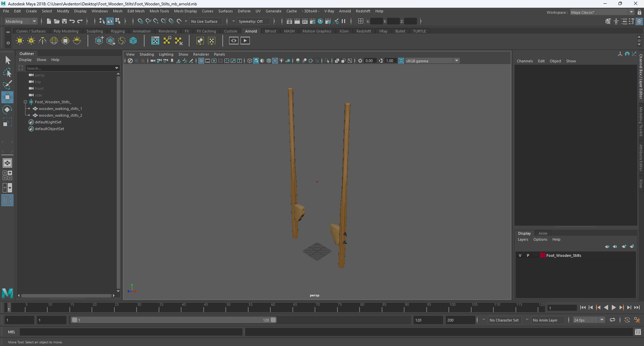
Task: Click the No Live Surface field
Action: (x=206, y=21)
